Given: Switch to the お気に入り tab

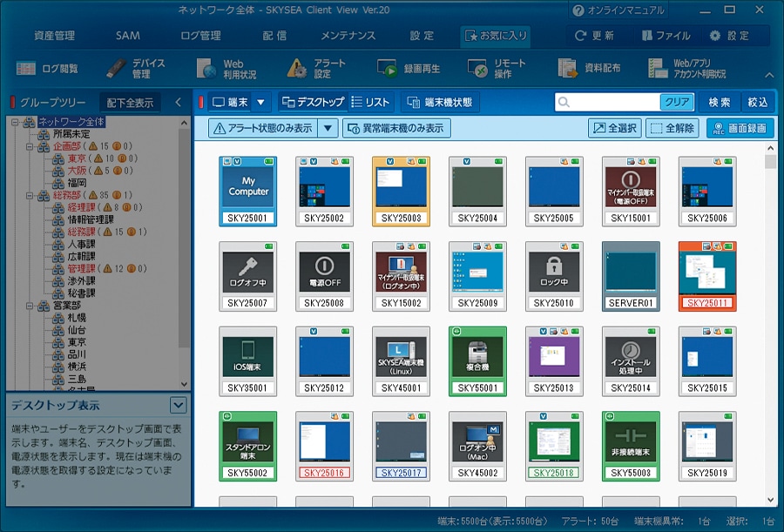Looking at the screenshot, I should point(496,36).
